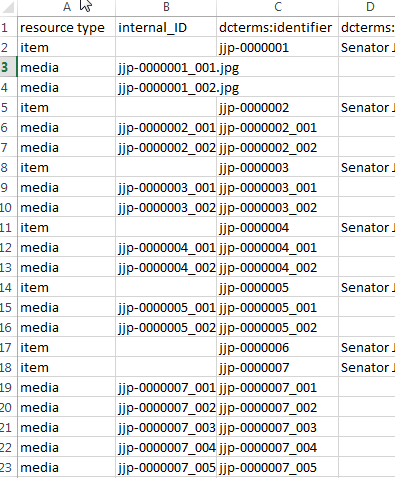Click identifier cell jjp-0000006
Image resolution: width=395 pixels, height=478 pixels.
pos(278,347)
